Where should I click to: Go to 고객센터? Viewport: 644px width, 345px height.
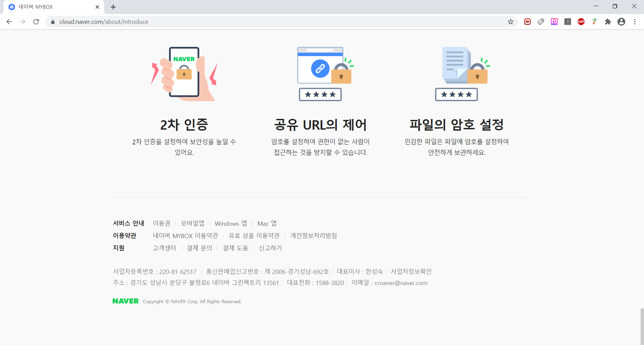click(x=164, y=248)
